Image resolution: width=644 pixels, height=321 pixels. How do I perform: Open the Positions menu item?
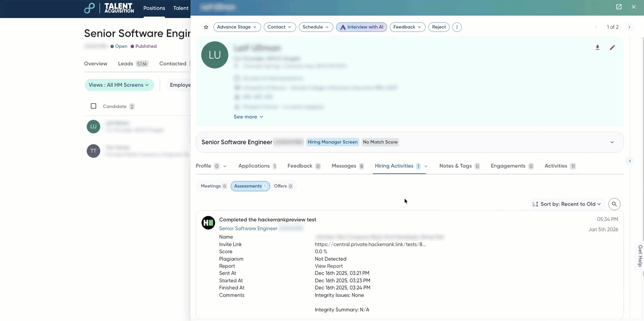(154, 8)
